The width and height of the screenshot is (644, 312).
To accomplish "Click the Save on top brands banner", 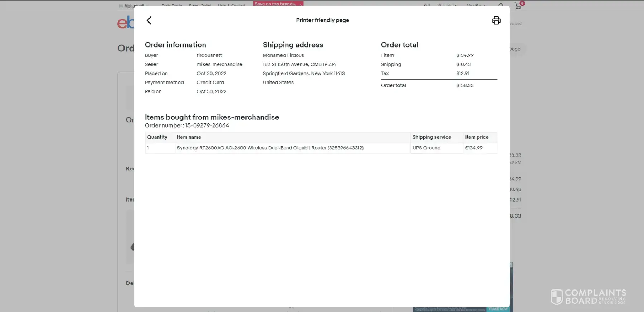I will coord(278,4).
